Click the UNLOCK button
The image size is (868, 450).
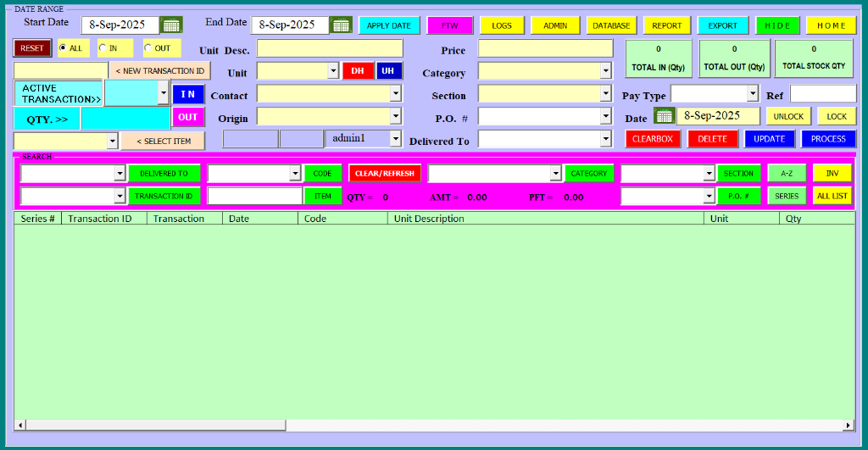point(788,116)
